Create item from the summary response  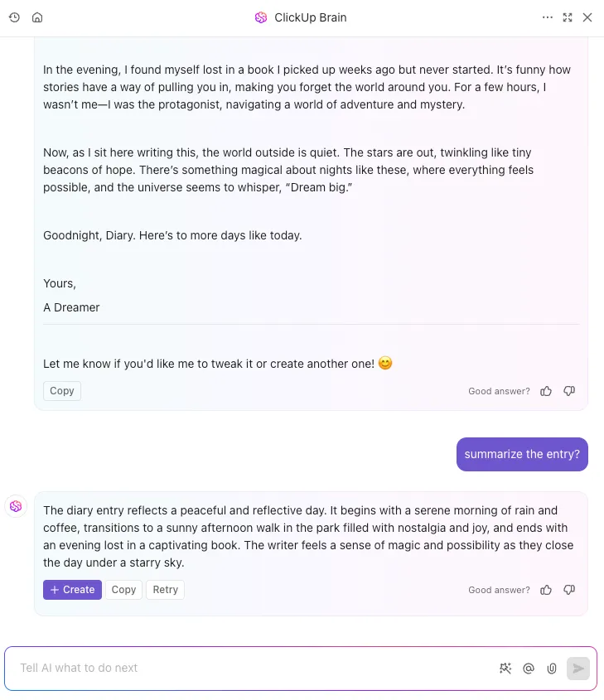(x=72, y=590)
